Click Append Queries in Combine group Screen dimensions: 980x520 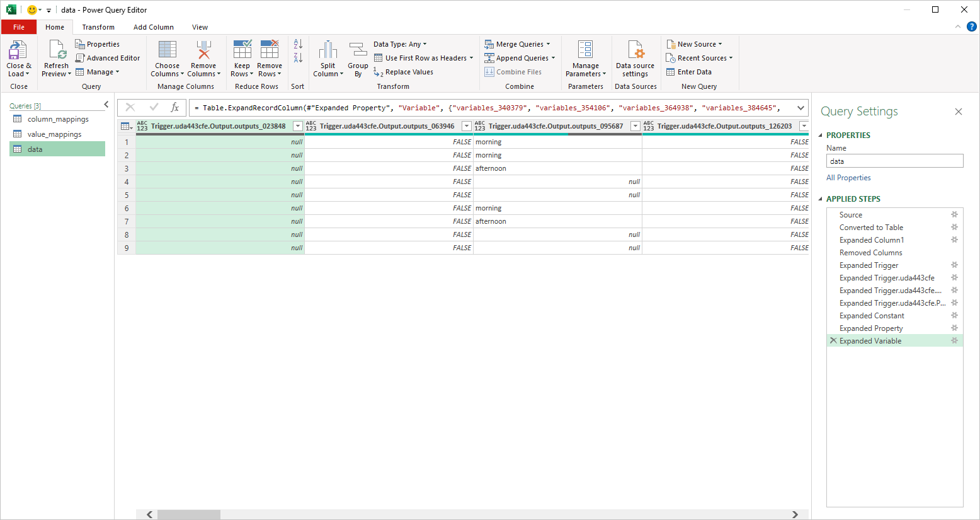pyautogui.click(x=520, y=58)
